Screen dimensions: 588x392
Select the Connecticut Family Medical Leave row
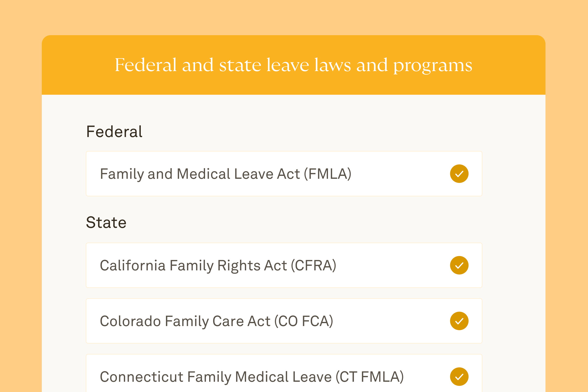(284, 373)
